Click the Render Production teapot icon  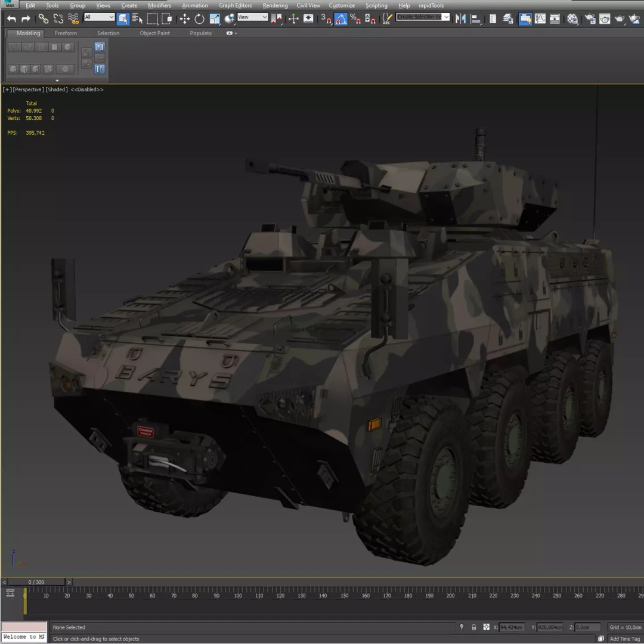(x=620, y=19)
